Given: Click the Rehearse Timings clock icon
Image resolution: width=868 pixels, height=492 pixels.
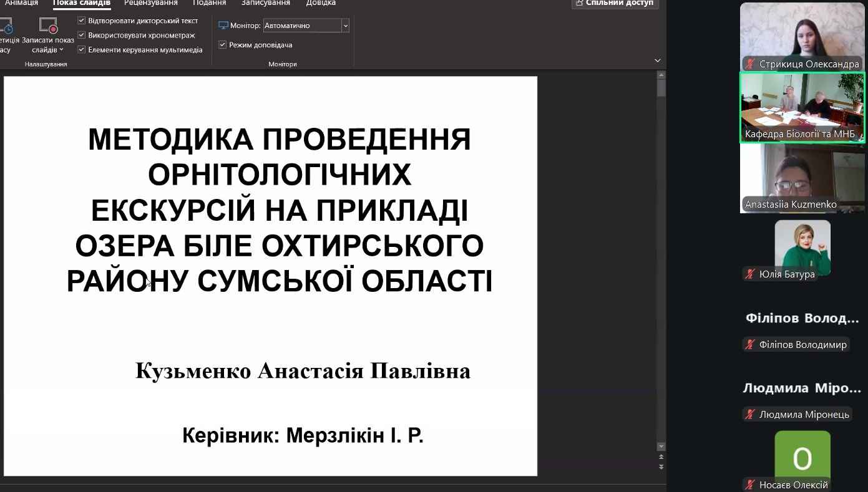Looking at the screenshot, I should point(6,26).
